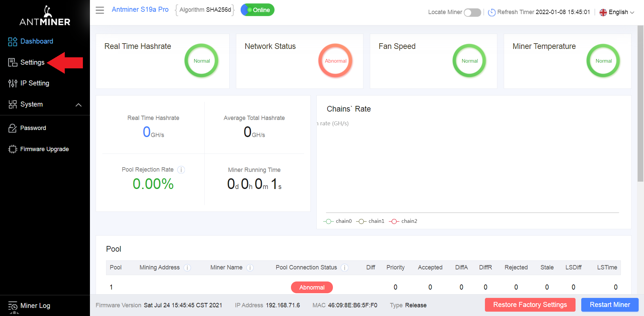Click the LSTime column header
Screen dimensions: 644x316
(607, 267)
